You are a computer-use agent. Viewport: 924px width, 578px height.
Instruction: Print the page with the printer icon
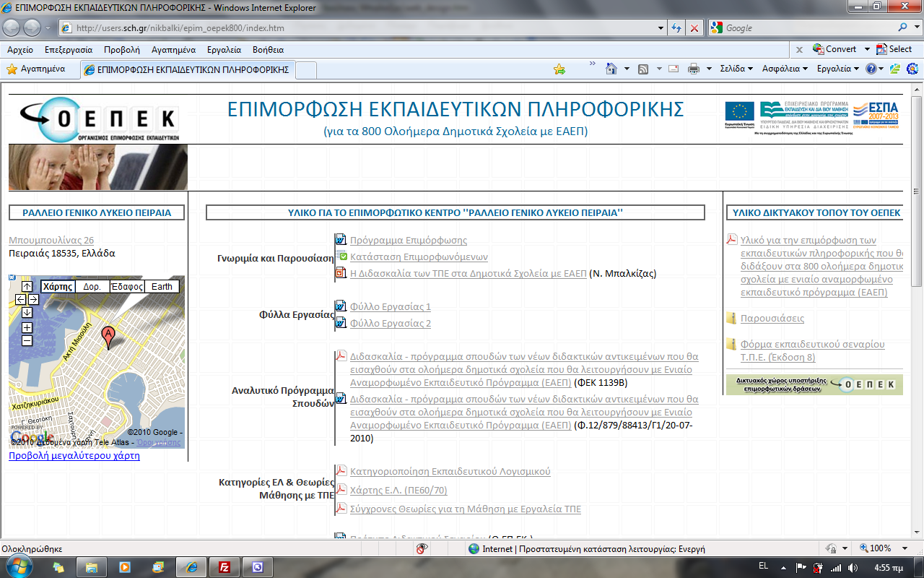tap(694, 69)
